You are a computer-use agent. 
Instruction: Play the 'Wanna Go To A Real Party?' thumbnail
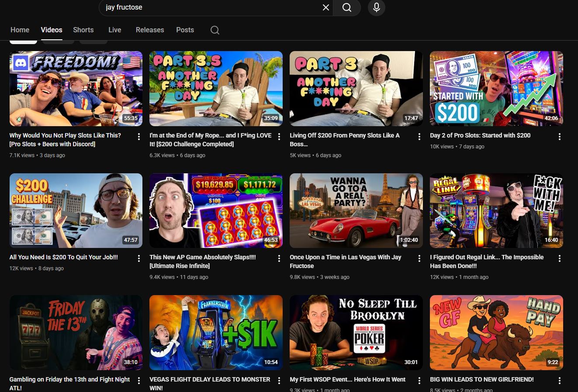coord(356,210)
